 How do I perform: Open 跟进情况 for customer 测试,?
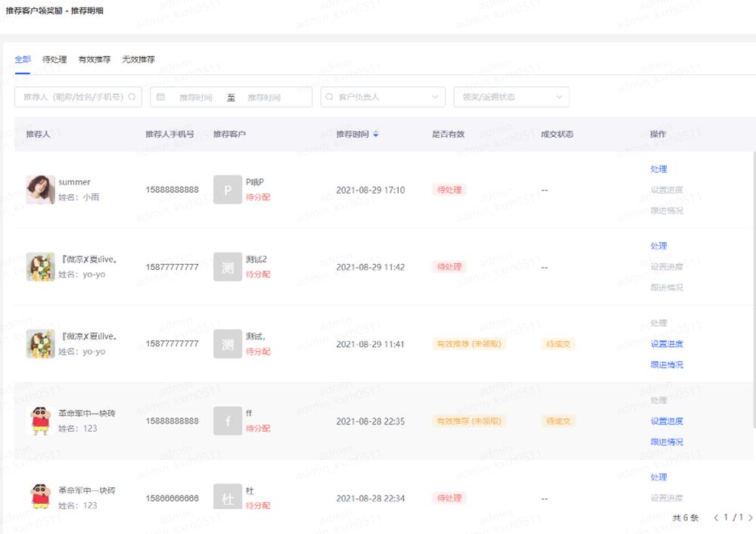(x=667, y=365)
